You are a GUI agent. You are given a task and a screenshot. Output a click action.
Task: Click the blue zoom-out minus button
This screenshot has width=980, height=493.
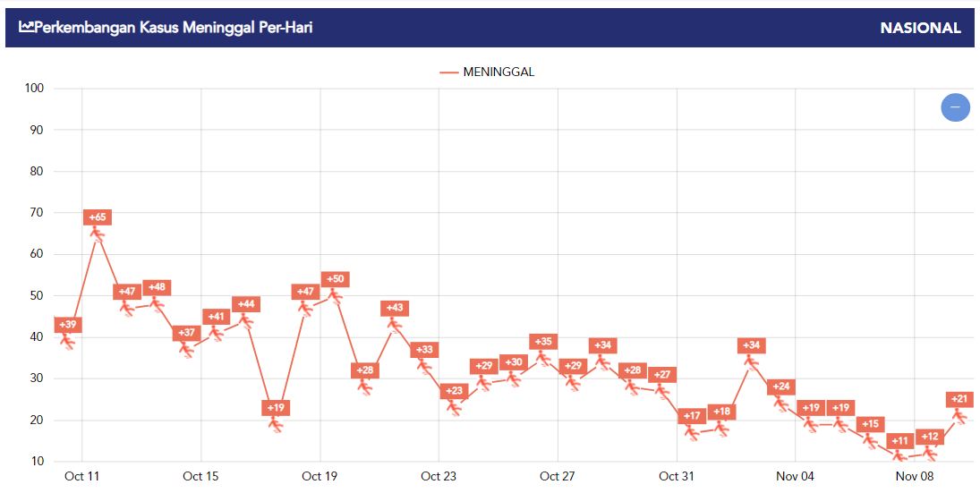pyautogui.click(x=955, y=106)
